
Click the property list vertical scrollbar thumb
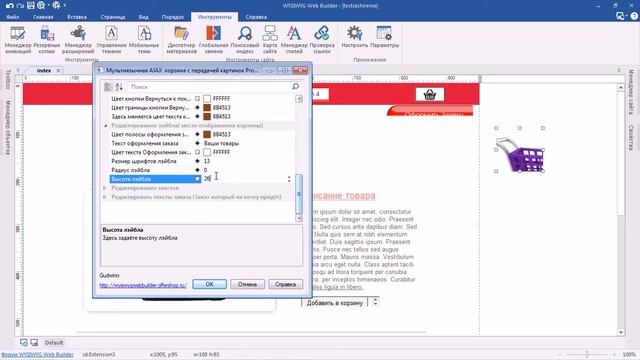coord(299,194)
